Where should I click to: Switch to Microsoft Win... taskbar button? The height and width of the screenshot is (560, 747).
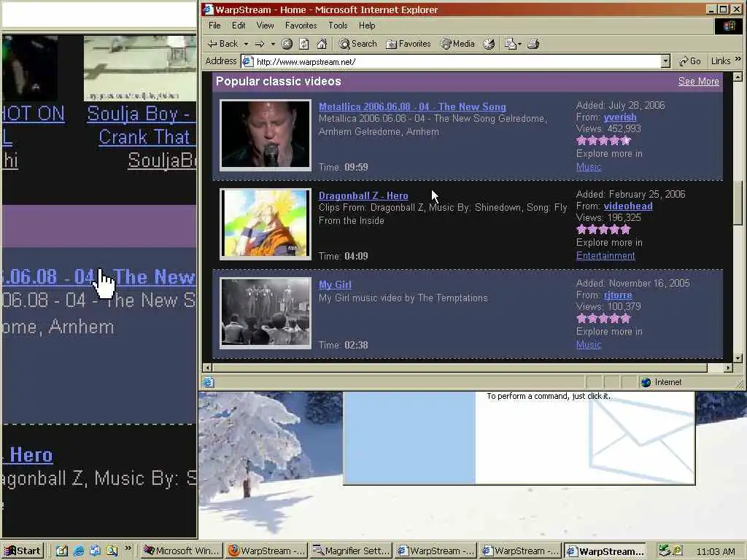click(x=182, y=551)
